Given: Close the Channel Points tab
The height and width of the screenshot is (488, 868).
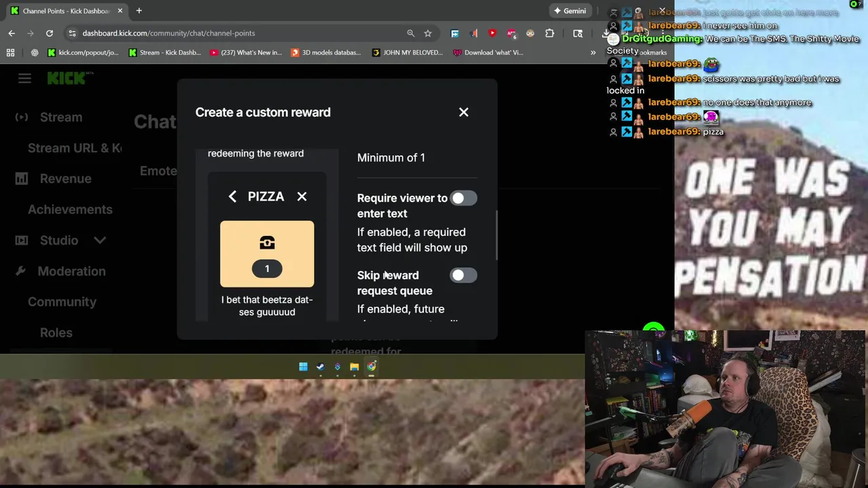Looking at the screenshot, I should point(121,11).
